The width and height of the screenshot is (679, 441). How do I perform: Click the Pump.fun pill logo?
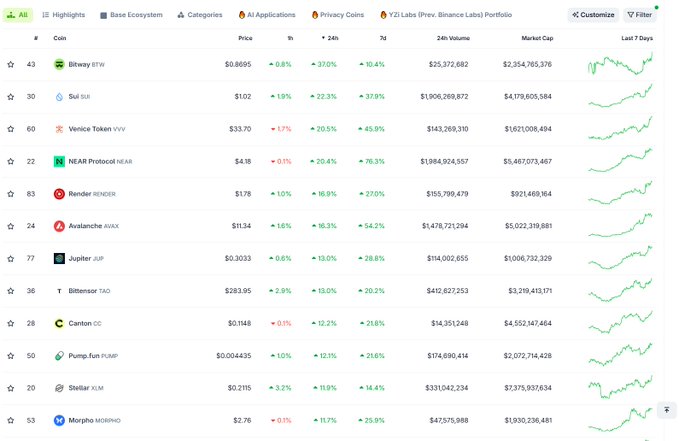[x=59, y=356]
